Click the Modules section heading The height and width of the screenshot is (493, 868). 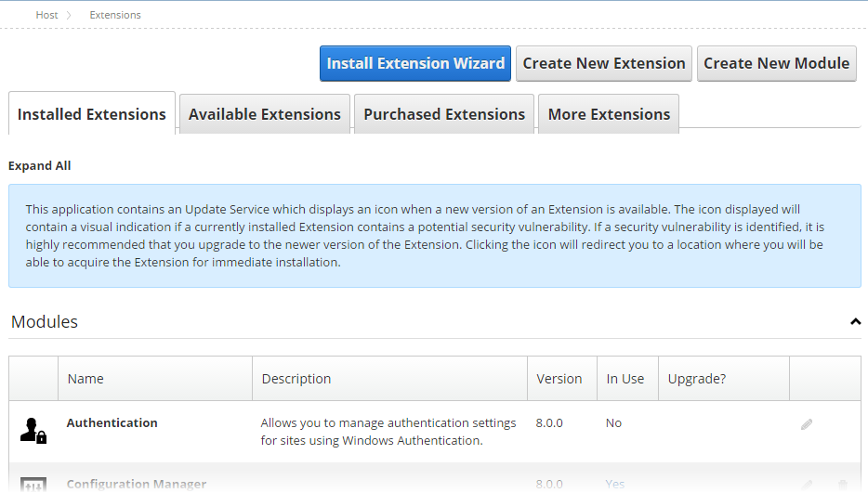point(45,322)
